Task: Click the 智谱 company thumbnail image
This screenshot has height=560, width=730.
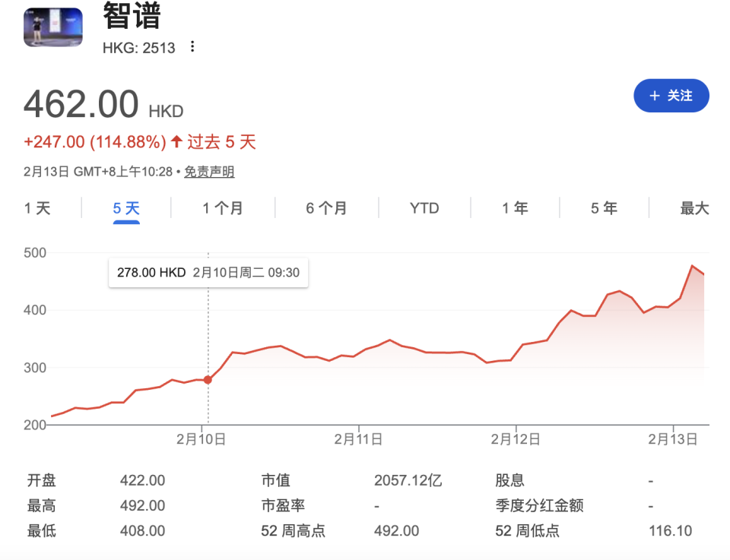Action: pos(53,27)
